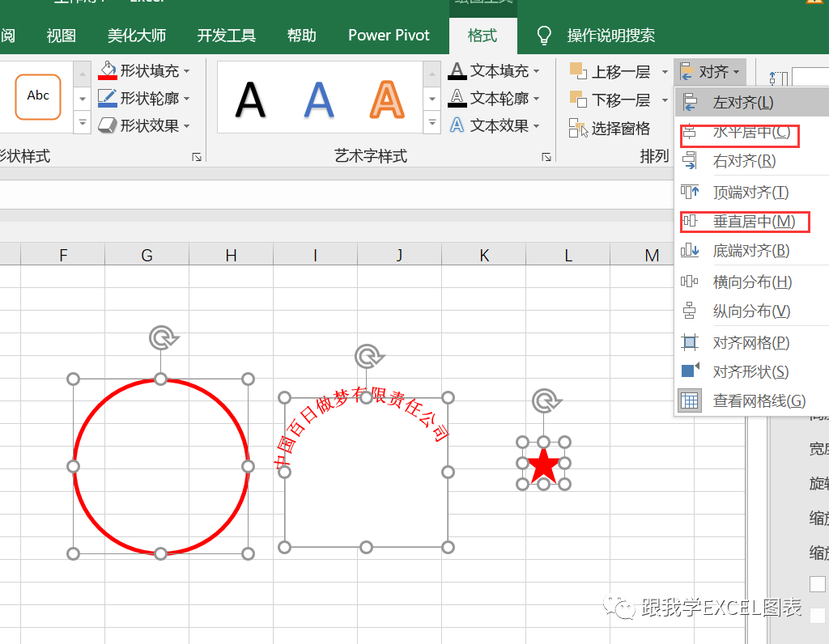Toggle 对齐形状(S) snap to shape
The image size is (829, 644).
pos(751,372)
